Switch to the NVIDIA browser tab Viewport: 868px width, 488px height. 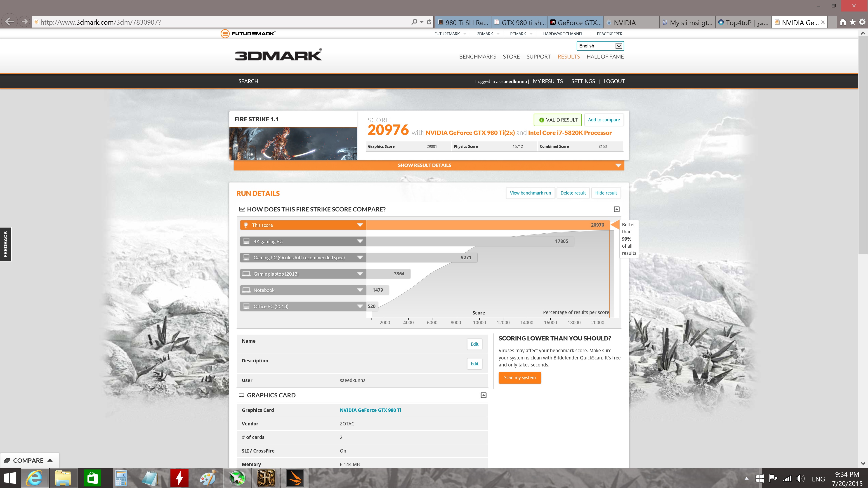click(631, 23)
